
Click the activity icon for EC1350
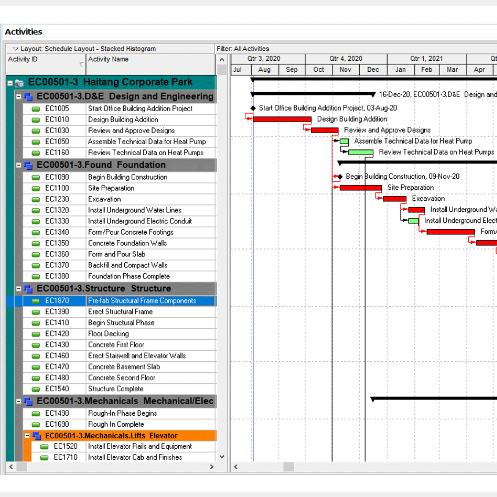[x=36, y=244]
